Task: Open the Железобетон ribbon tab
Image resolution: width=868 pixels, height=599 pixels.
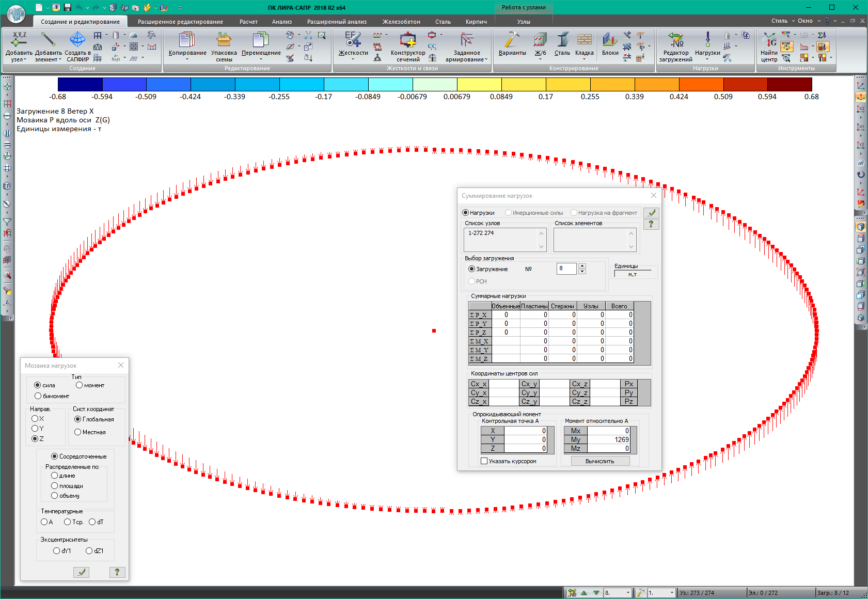Action: [x=401, y=22]
